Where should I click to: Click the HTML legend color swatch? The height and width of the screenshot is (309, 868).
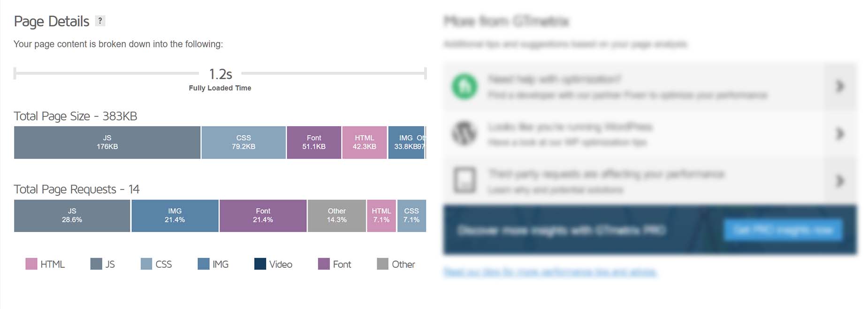(x=31, y=264)
